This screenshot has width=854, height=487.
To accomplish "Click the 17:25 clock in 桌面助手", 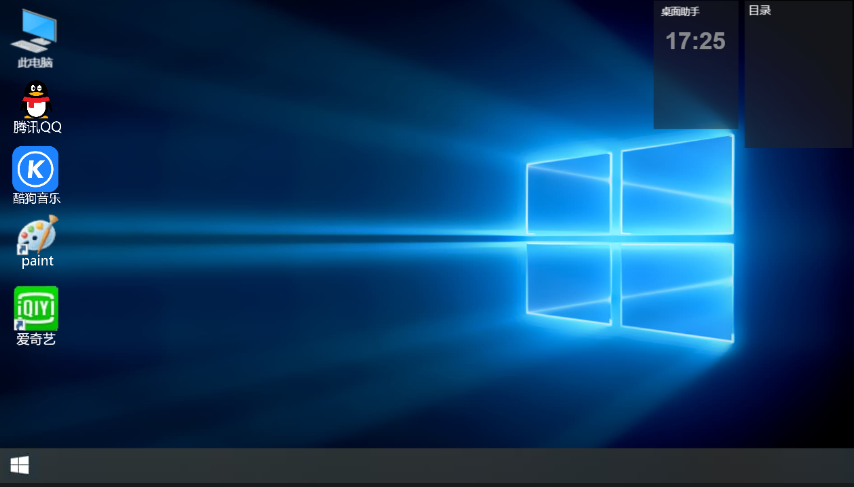I will (x=696, y=41).
